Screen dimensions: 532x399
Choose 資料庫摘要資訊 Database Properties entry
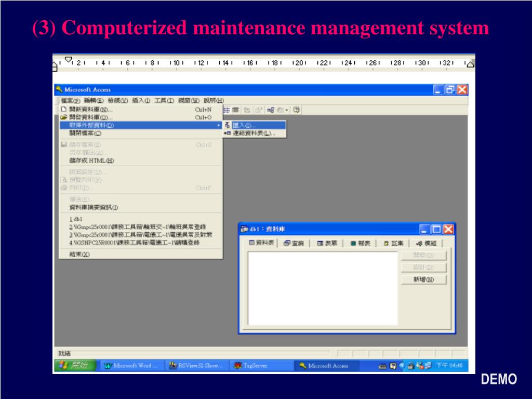[x=141, y=207]
